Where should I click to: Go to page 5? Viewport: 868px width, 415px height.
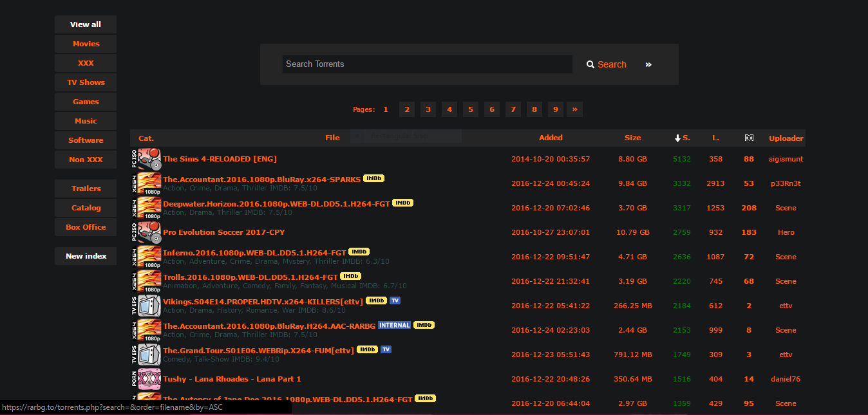tap(471, 109)
